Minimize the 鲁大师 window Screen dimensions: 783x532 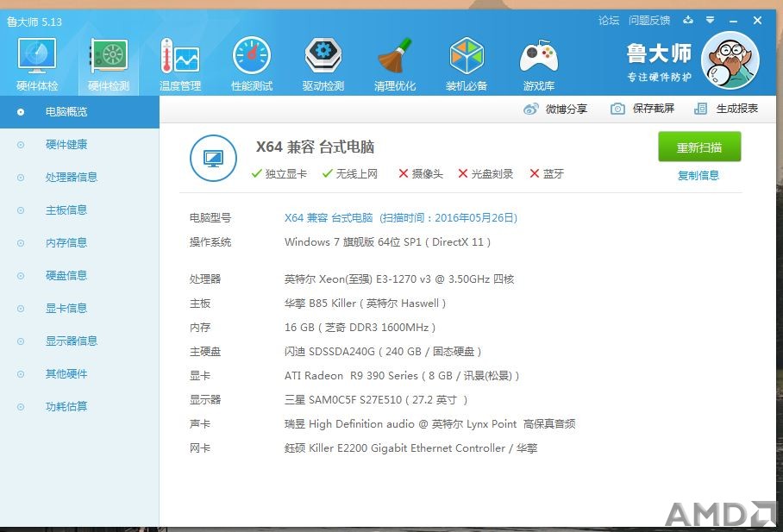(733, 21)
